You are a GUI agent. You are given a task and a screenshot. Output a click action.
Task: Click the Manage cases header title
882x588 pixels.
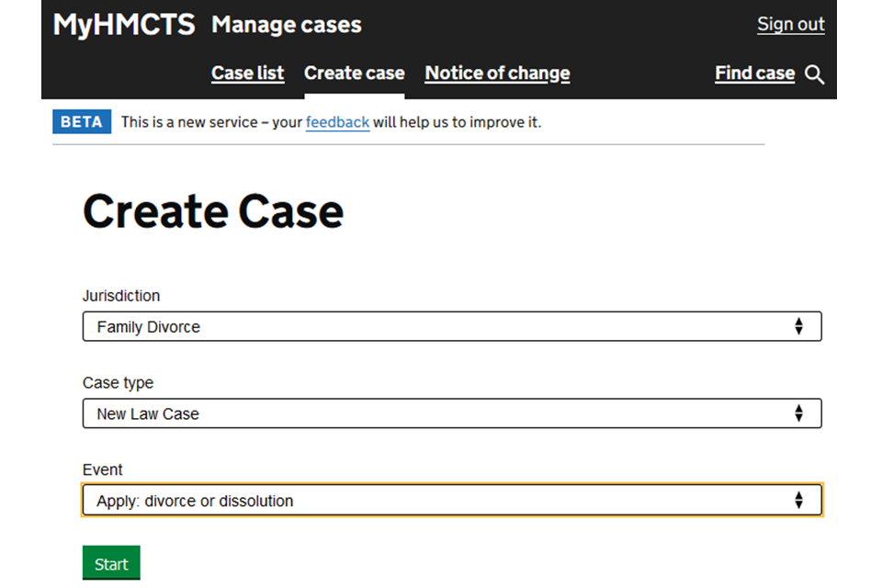coord(287,25)
